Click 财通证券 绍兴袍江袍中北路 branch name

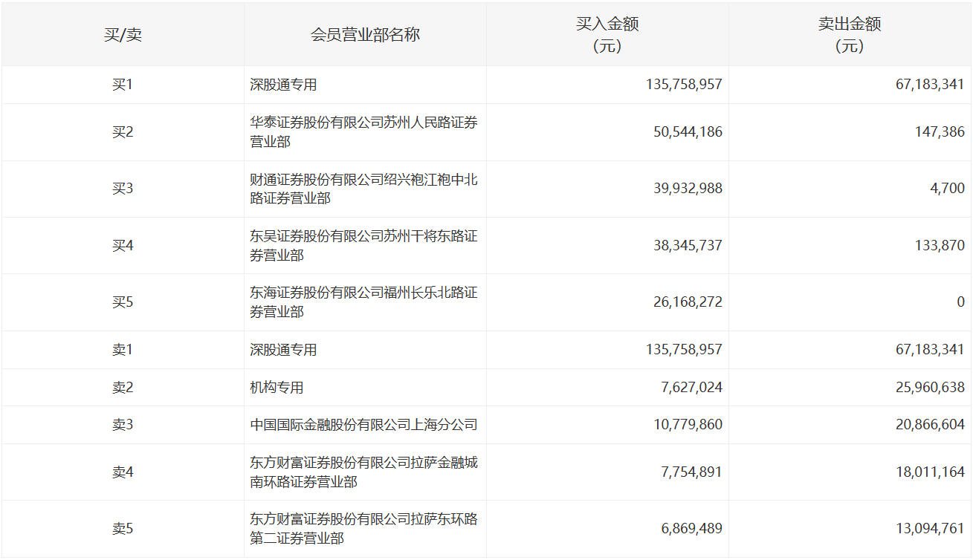(363, 189)
